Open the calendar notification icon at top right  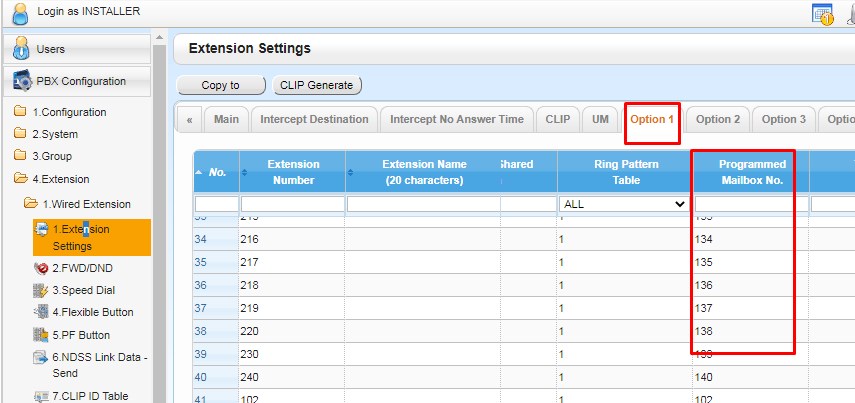click(x=823, y=14)
